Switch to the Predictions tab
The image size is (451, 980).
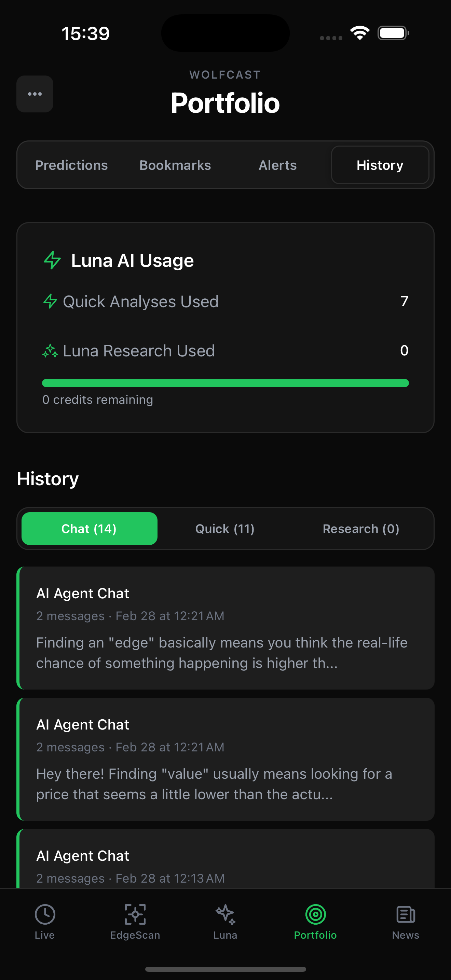pos(71,165)
